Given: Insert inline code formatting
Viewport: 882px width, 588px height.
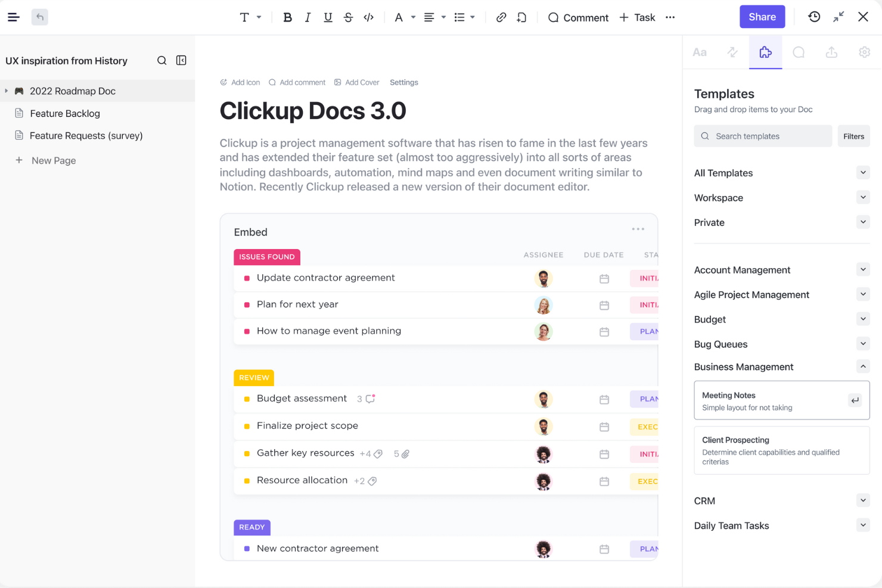Looking at the screenshot, I should click(x=369, y=17).
